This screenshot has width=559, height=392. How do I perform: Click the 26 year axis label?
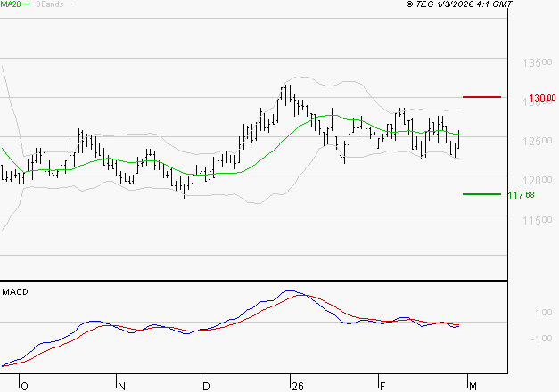297,387
